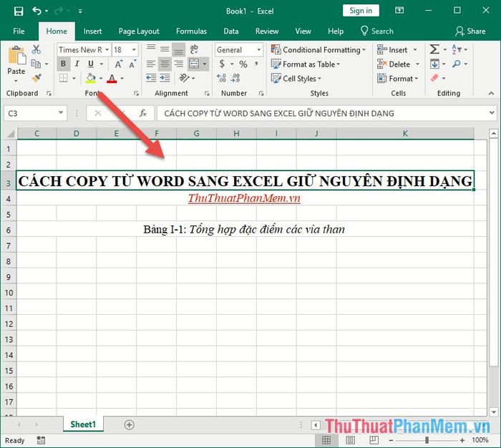Click the Borders icon
The image size is (501, 448).
pyautogui.click(x=64, y=78)
